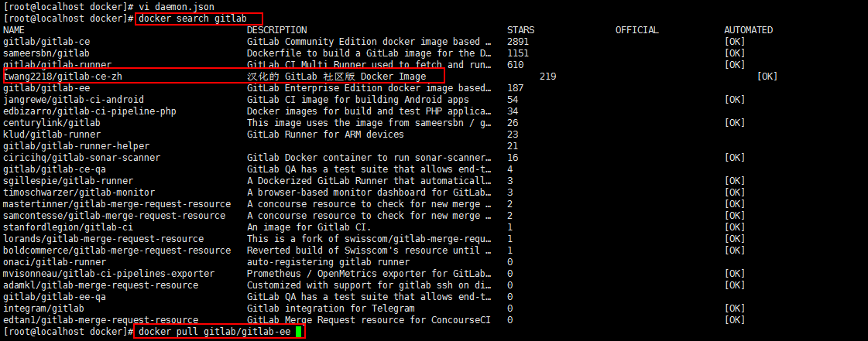Select ciricihq/gitlab-sonar-scanner image name
Viewport: 868px width, 341px height.
82,158
